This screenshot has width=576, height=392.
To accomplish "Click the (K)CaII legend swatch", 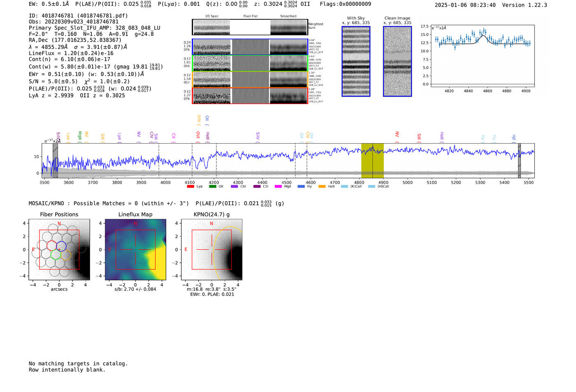I will (345, 186).
